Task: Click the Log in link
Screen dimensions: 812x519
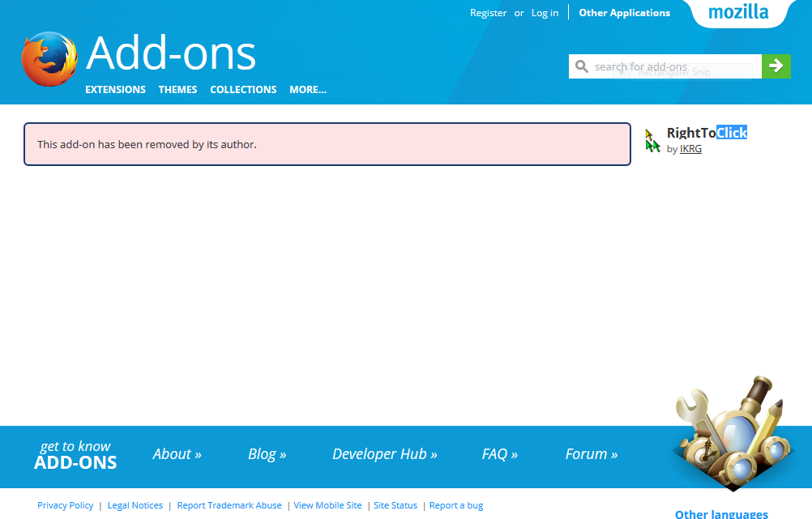Action: pyautogui.click(x=545, y=13)
